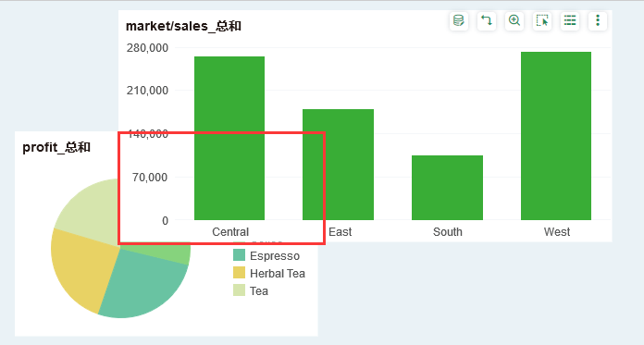644x345 pixels.
Task: Click the East axis label
Action: coord(341,232)
